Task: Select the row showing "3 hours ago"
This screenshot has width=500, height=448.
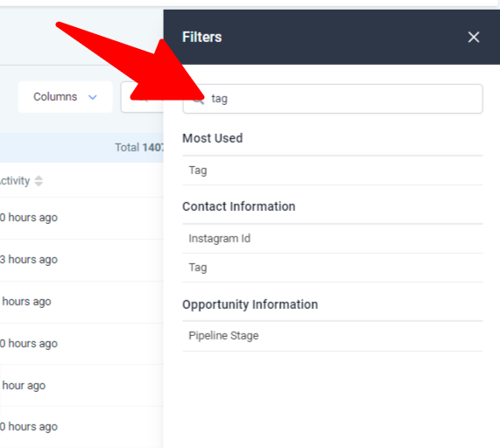Action: tap(81, 260)
